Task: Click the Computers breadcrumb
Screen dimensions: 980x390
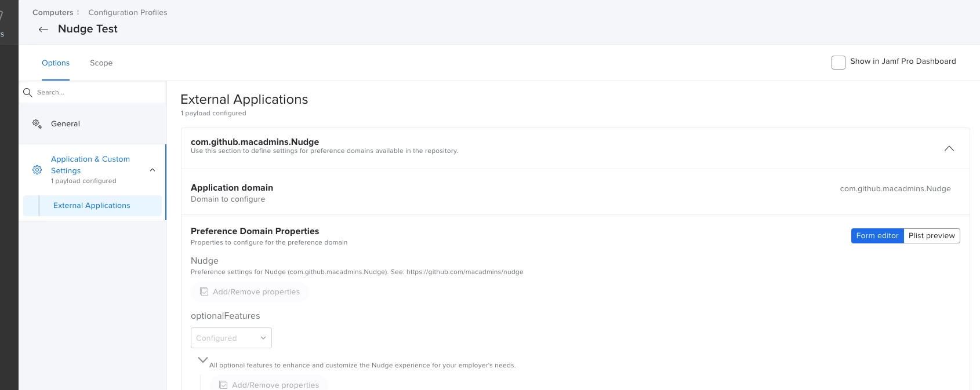Action: tap(53, 12)
